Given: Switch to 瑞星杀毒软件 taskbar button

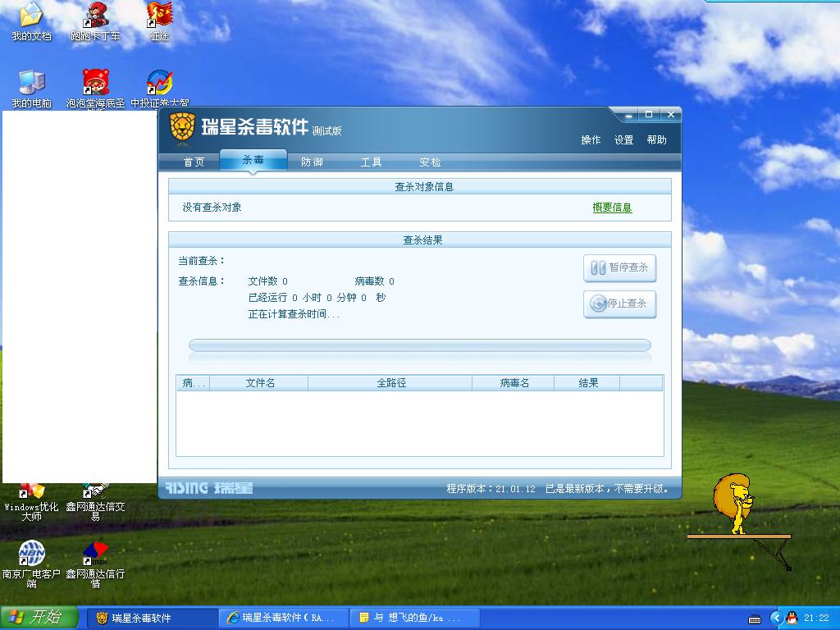Looking at the screenshot, I should pyautogui.click(x=152, y=619).
